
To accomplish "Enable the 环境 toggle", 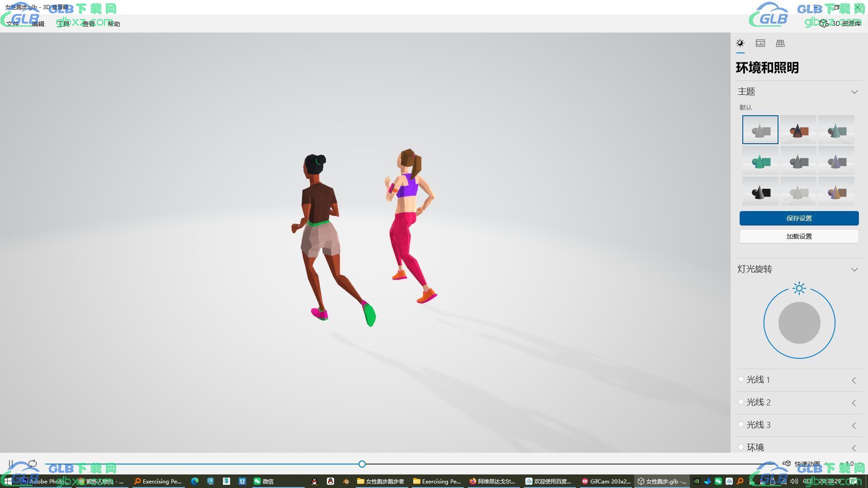I will tap(741, 447).
